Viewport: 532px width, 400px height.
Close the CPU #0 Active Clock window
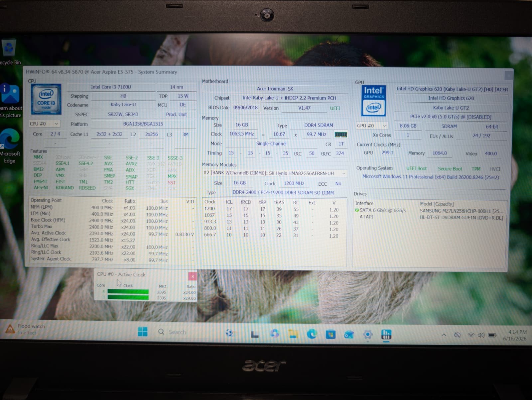coord(193,276)
